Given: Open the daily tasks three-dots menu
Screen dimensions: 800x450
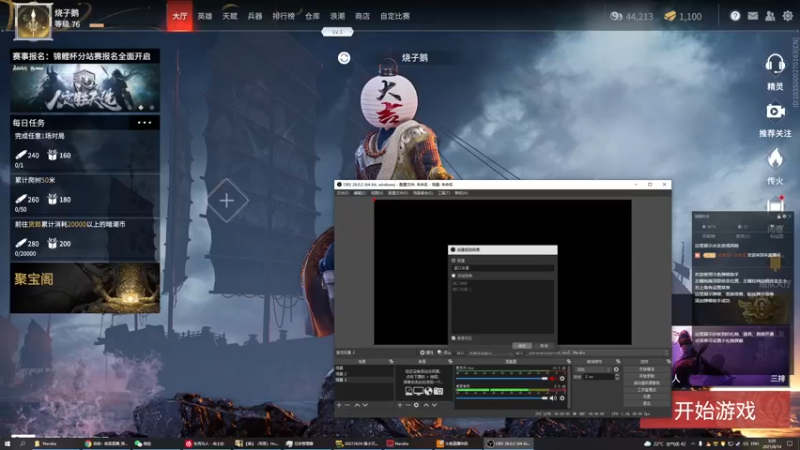Looking at the screenshot, I should tap(144, 122).
